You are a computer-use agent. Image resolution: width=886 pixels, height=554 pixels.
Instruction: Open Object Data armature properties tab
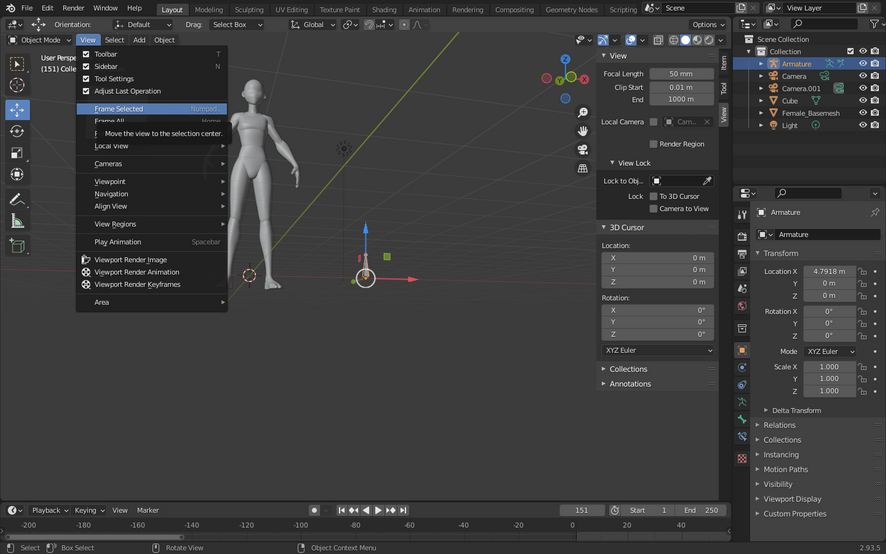click(742, 402)
